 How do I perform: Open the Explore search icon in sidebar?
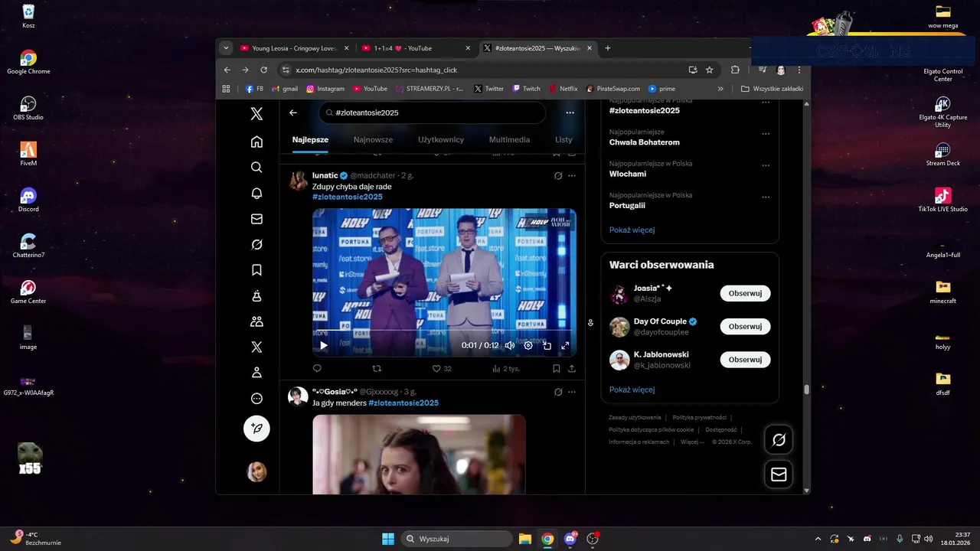(256, 167)
